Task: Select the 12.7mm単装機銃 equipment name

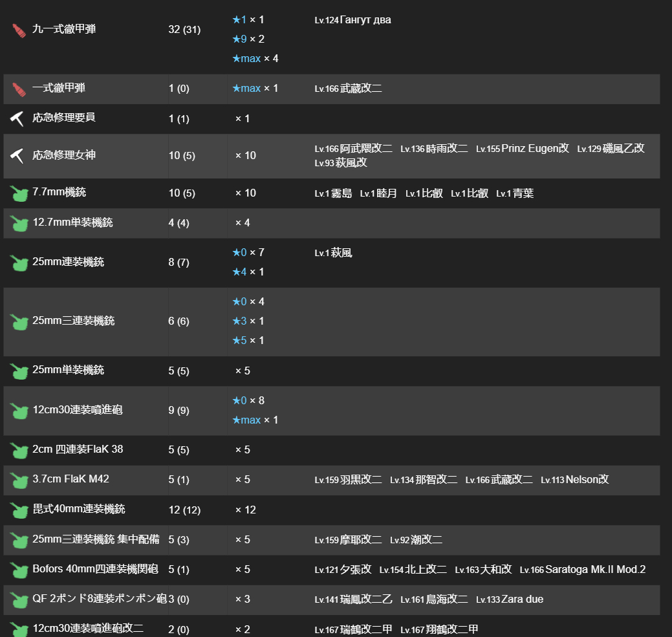Action: pyautogui.click(x=72, y=222)
